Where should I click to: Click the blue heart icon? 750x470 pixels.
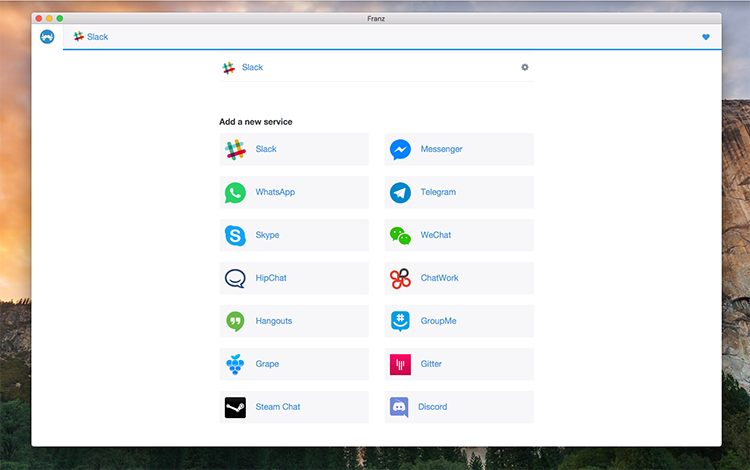(705, 37)
